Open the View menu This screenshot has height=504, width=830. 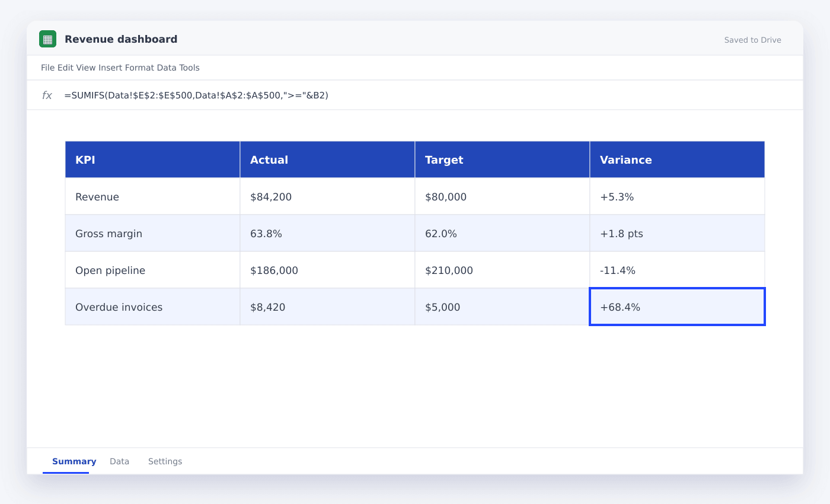(x=86, y=68)
